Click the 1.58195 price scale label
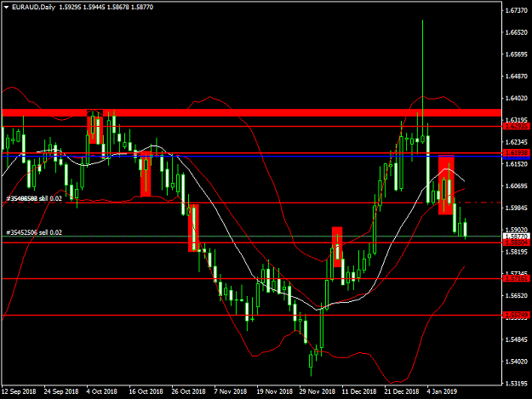532x399 pixels. [x=517, y=252]
